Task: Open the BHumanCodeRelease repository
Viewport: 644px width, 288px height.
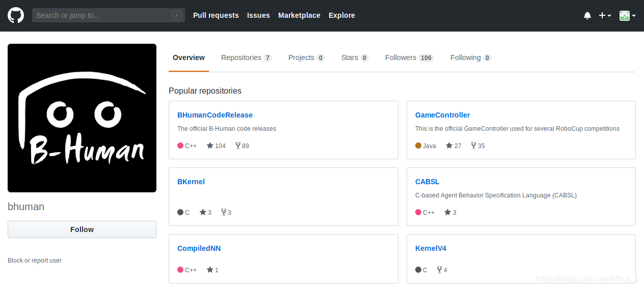Action: pos(215,115)
